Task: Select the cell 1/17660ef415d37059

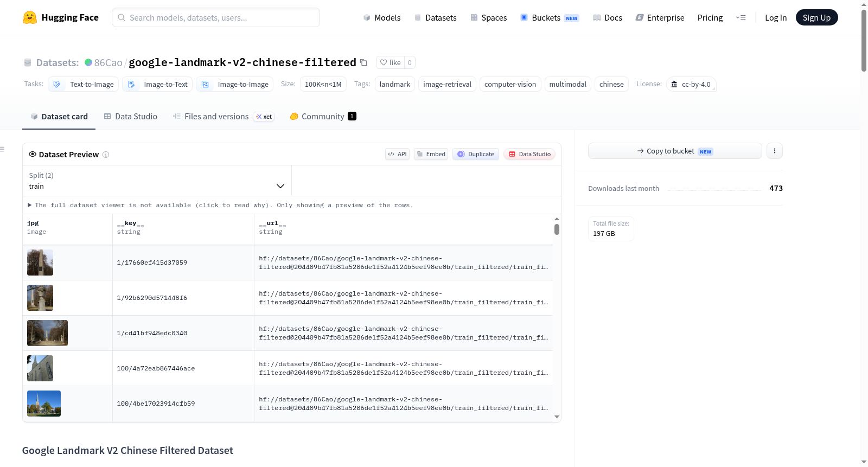Action: [x=183, y=263]
